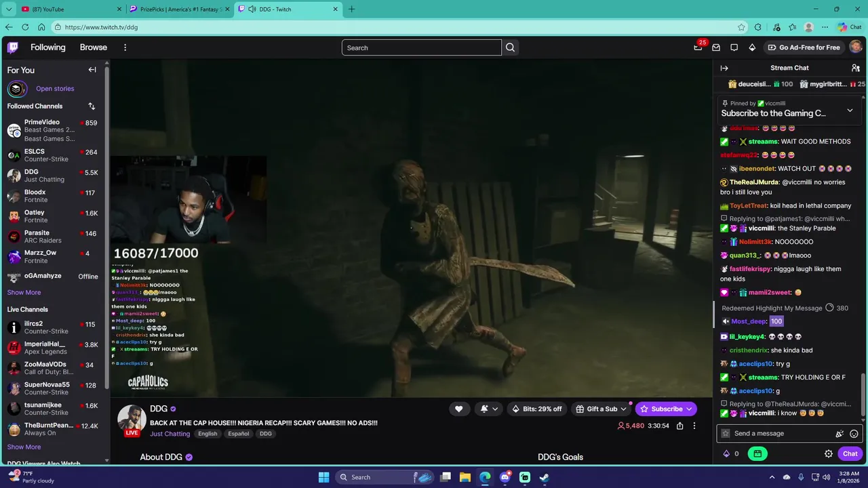Viewport: 868px width, 488px height.
Task: Collapse the Stream Chat panel
Action: 724,68
